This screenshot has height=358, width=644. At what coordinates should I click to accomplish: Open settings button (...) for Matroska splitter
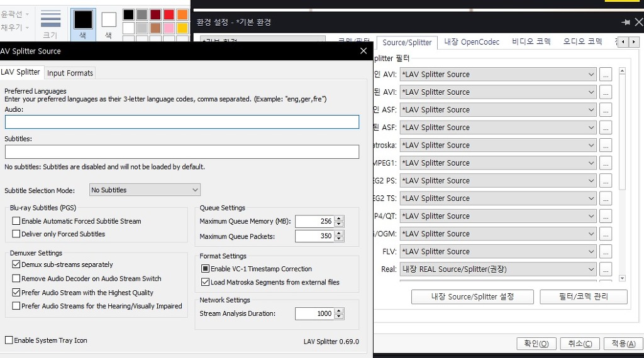606,145
